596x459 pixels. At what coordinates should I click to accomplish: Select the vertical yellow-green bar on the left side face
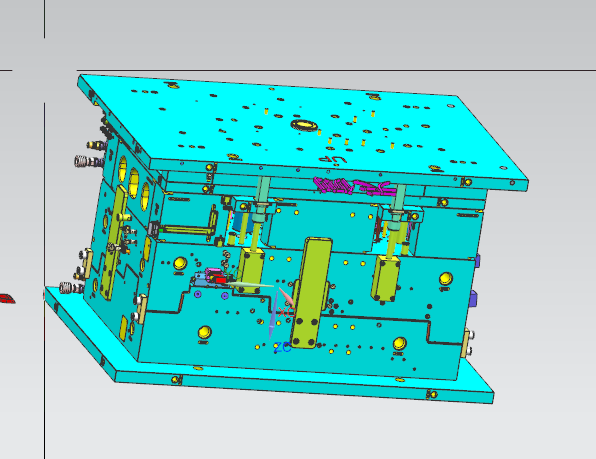click(114, 242)
